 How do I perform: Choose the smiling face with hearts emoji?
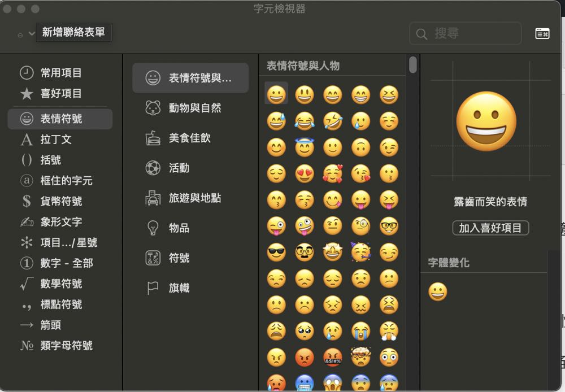(x=333, y=173)
